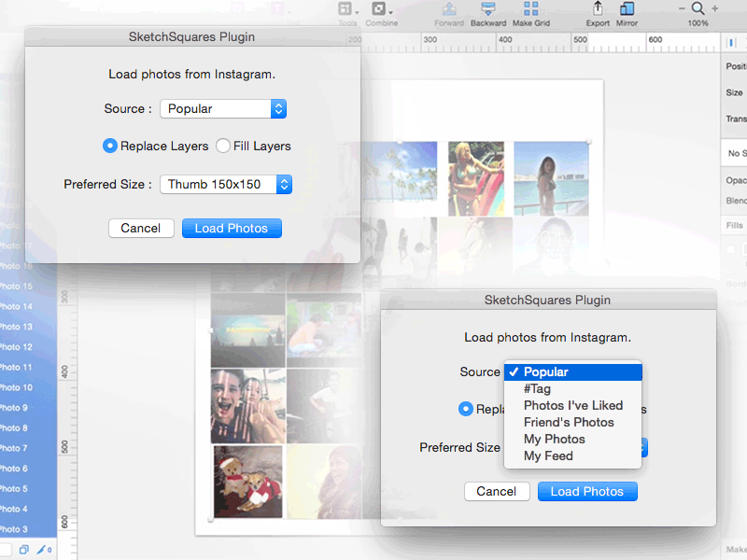Select the bikini and surfboard photo
This screenshot has width=747, height=560.
476,178
